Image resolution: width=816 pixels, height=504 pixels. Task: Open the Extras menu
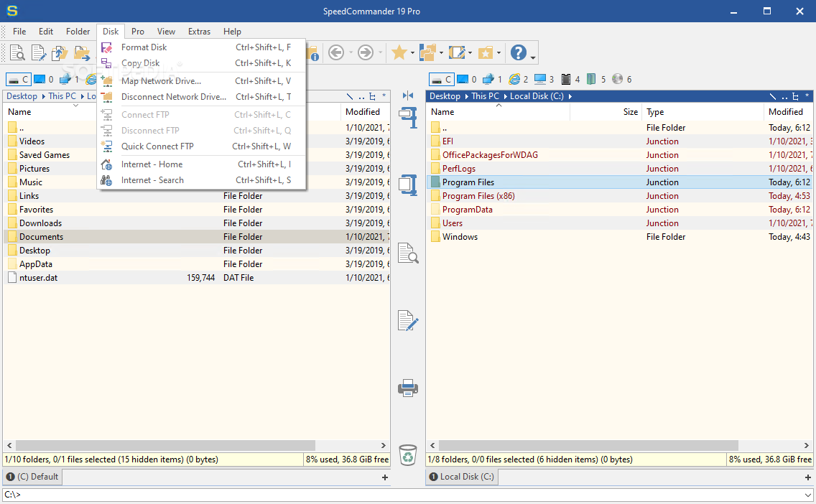coord(199,32)
